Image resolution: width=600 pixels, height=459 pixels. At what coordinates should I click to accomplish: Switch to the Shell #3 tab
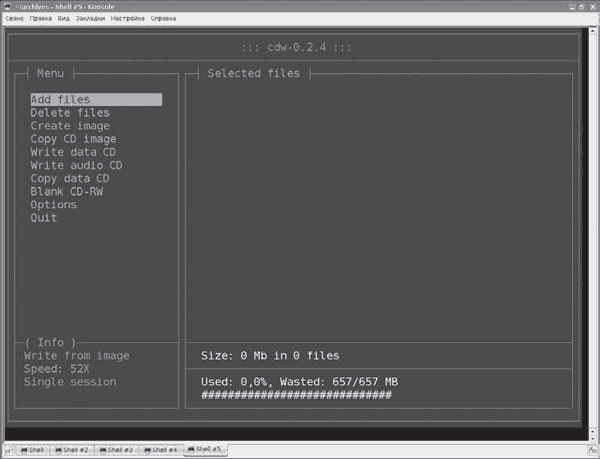coord(117,450)
